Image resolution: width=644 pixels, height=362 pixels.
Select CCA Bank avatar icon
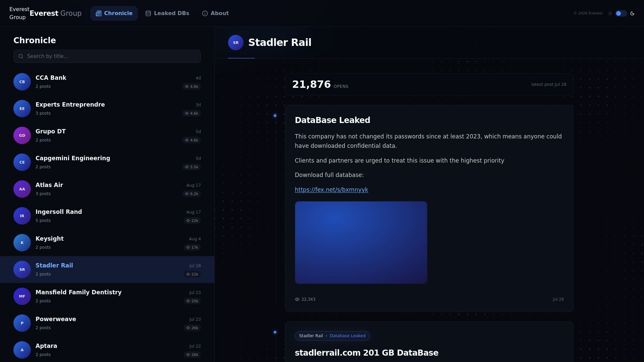[x=22, y=82]
